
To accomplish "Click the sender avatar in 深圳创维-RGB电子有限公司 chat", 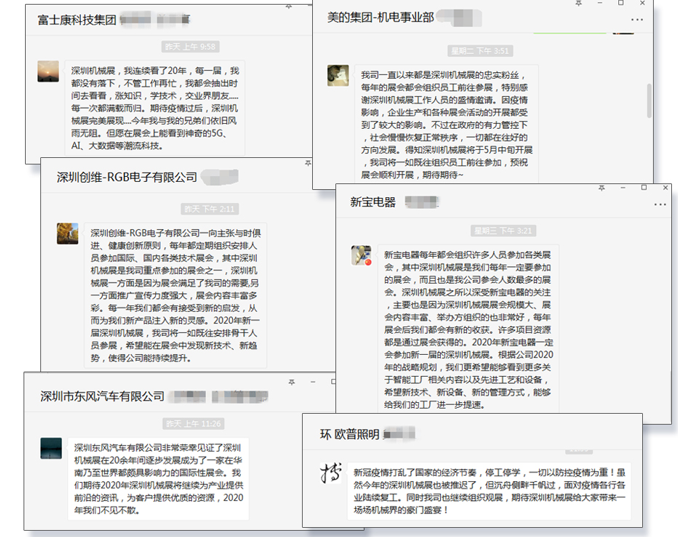I will tap(67, 233).
